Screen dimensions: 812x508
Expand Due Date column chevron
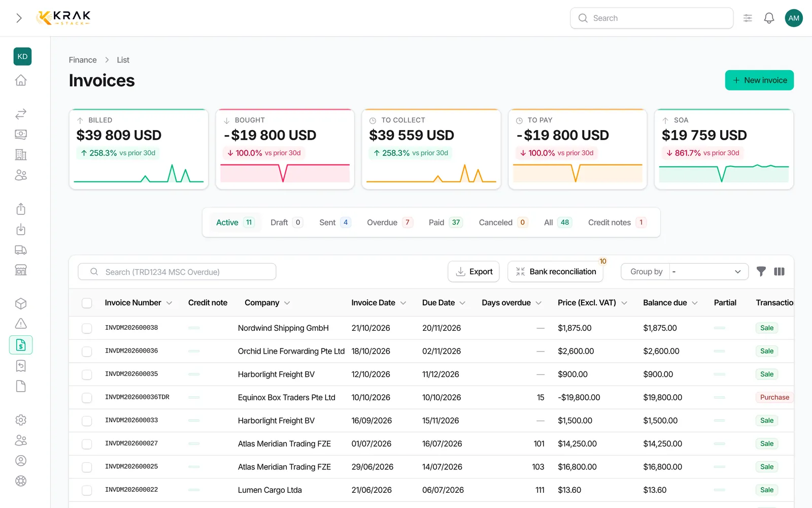pos(462,303)
